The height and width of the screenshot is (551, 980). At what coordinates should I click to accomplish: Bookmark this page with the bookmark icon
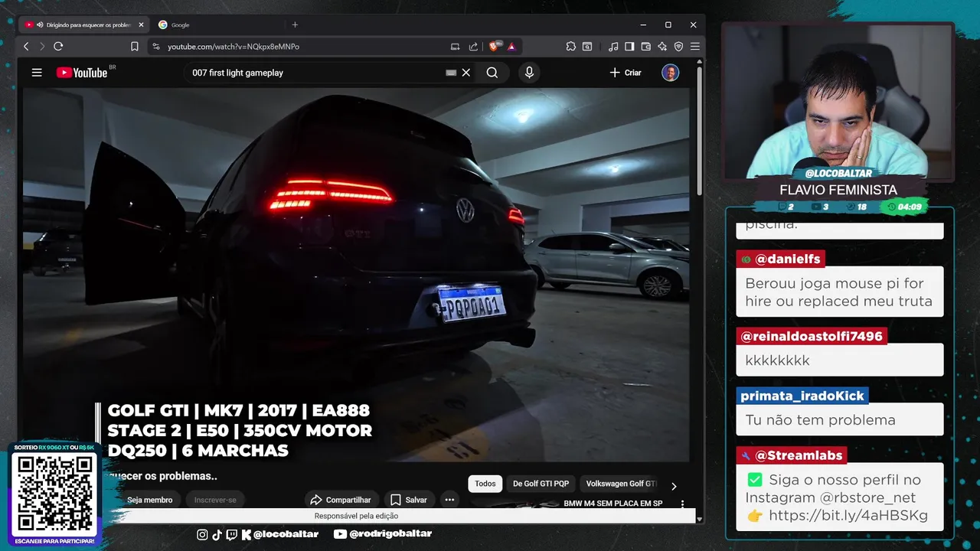[x=135, y=47]
